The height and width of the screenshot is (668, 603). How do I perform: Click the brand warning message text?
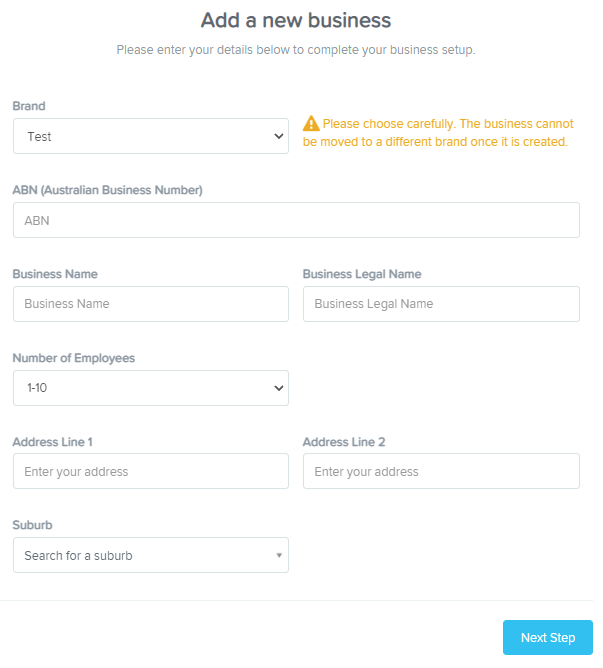(x=438, y=132)
